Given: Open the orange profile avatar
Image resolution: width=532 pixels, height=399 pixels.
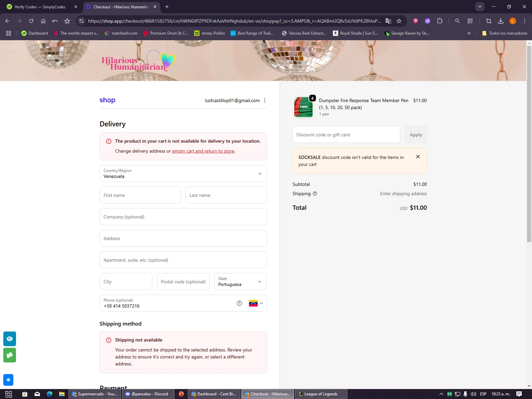Looking at the screenshot, I should click(x=512, y=21).
